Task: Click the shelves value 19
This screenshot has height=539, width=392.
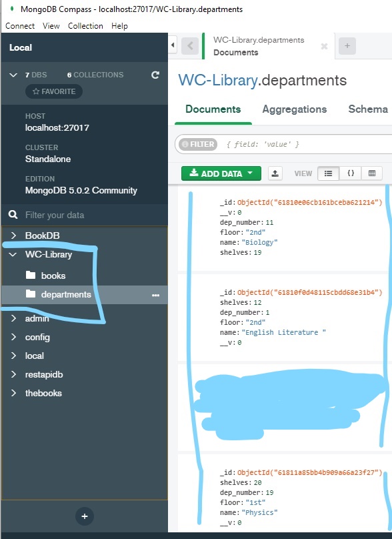Action: coord(258,252)
